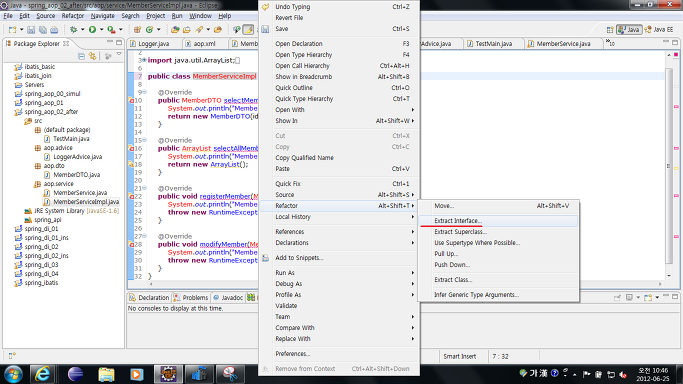Image resolution: width=683 pixels, height=384 pixels.
Task: Click the New Java Class toolbar icon
Action: click(x=149, y=30)
